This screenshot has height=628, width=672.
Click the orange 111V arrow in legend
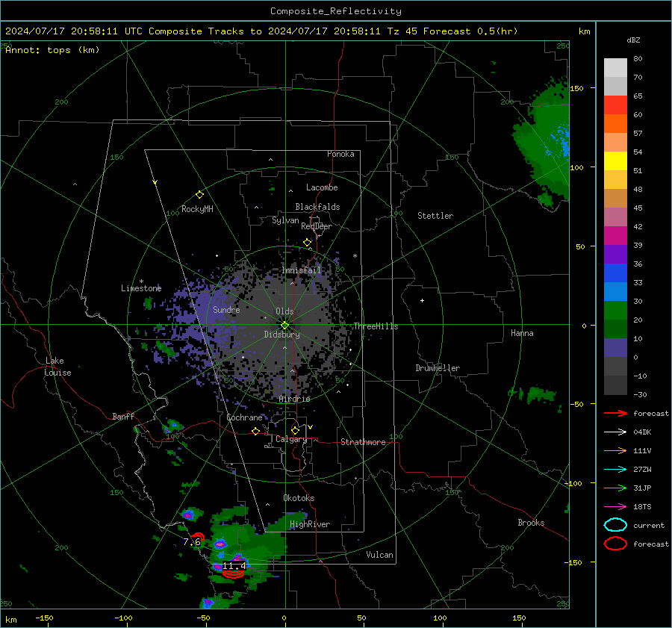pos(615,450)
